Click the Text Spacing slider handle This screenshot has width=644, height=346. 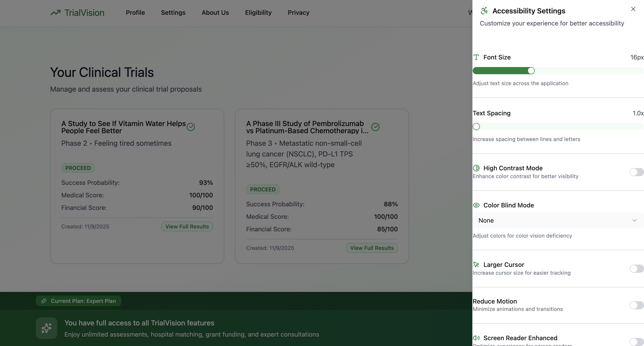[x=476, y=127]
